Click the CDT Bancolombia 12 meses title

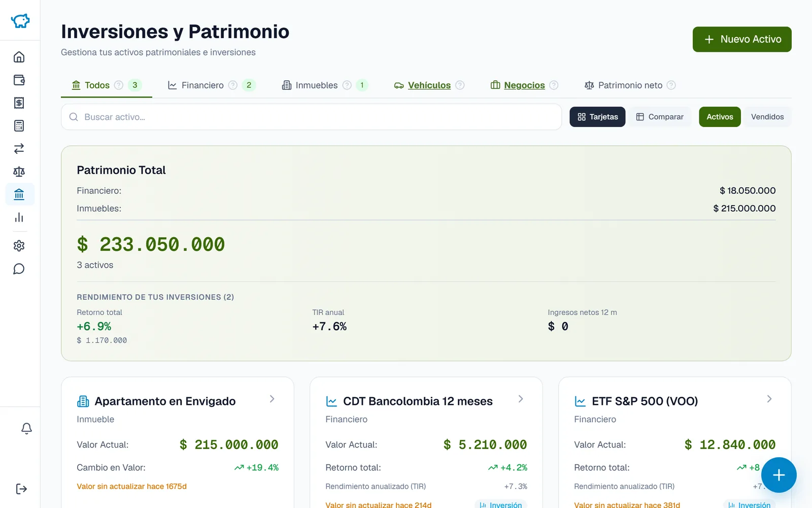pos(418,401)
